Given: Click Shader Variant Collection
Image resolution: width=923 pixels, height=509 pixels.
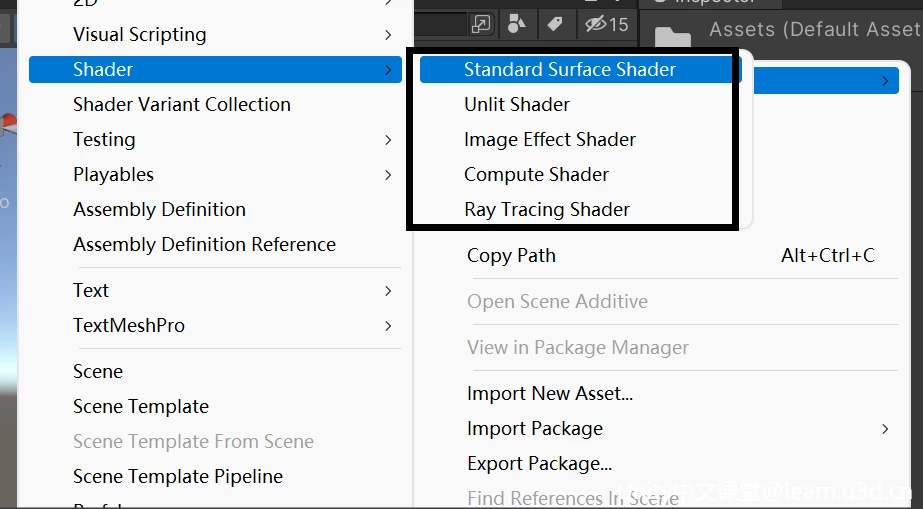Looking at the screenshot, I should [x=182, y=105].
